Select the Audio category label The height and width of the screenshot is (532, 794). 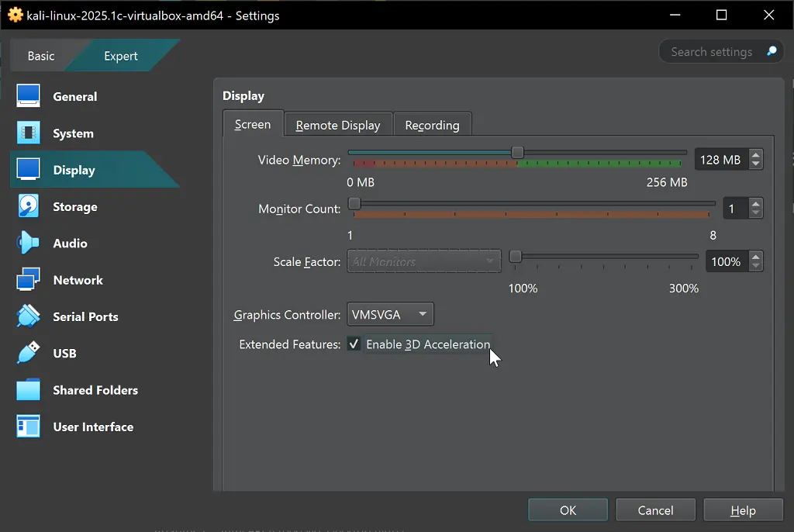coord(70,244)
